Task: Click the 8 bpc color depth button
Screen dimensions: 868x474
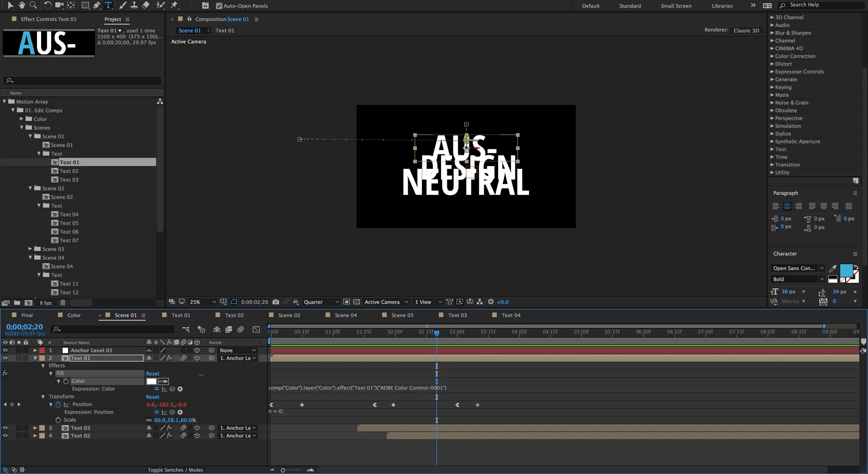Action: pyautogui.click(x=46, y=302)
